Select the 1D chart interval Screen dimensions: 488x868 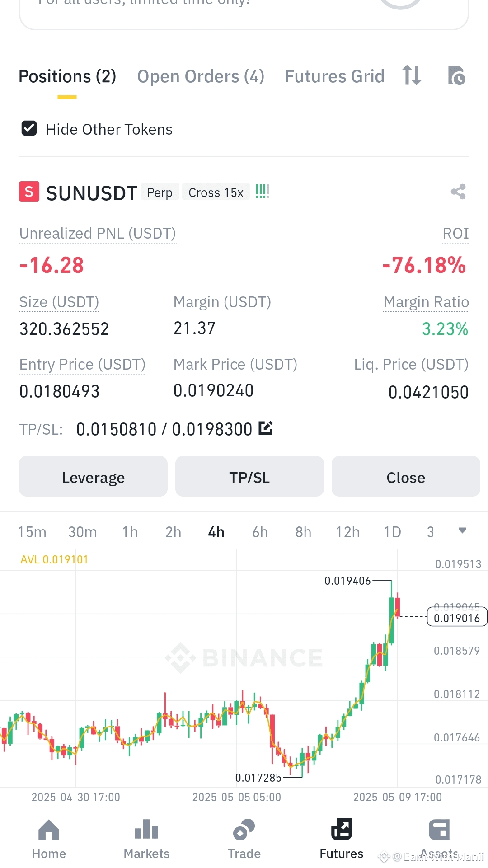[392, 532]
